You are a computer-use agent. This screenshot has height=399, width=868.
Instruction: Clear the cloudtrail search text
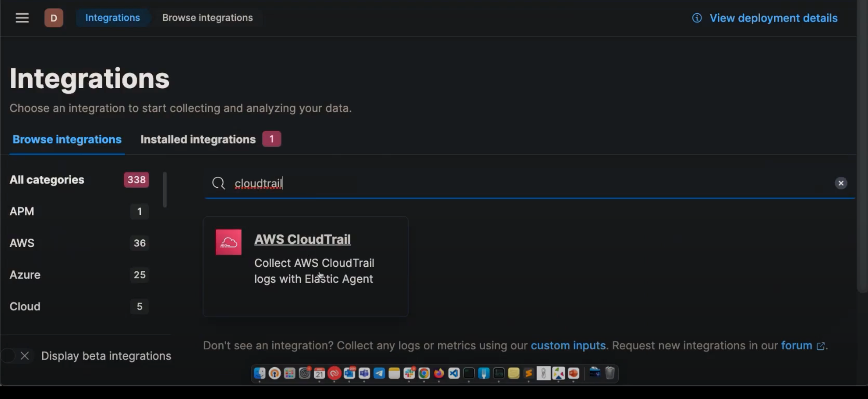841,183
